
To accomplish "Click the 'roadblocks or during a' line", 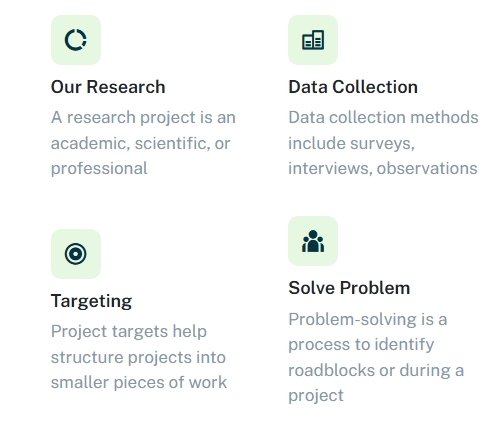I will point(376,370).
